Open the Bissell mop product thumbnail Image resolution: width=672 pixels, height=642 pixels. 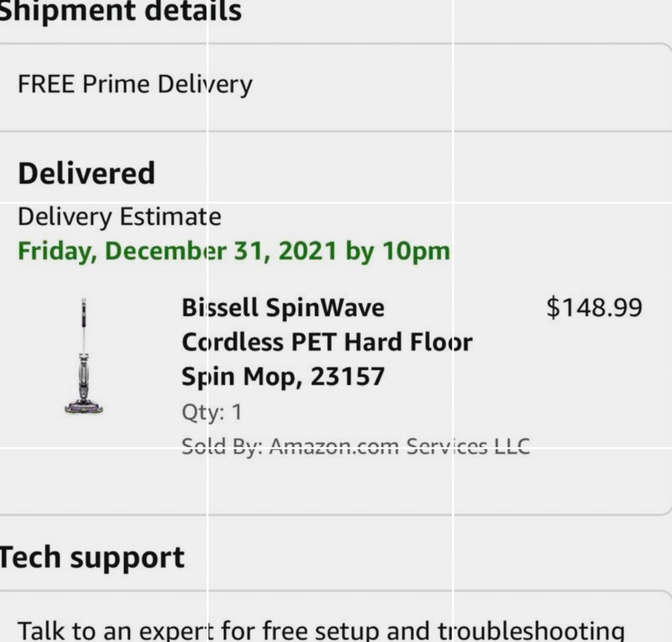pos(84,356)
